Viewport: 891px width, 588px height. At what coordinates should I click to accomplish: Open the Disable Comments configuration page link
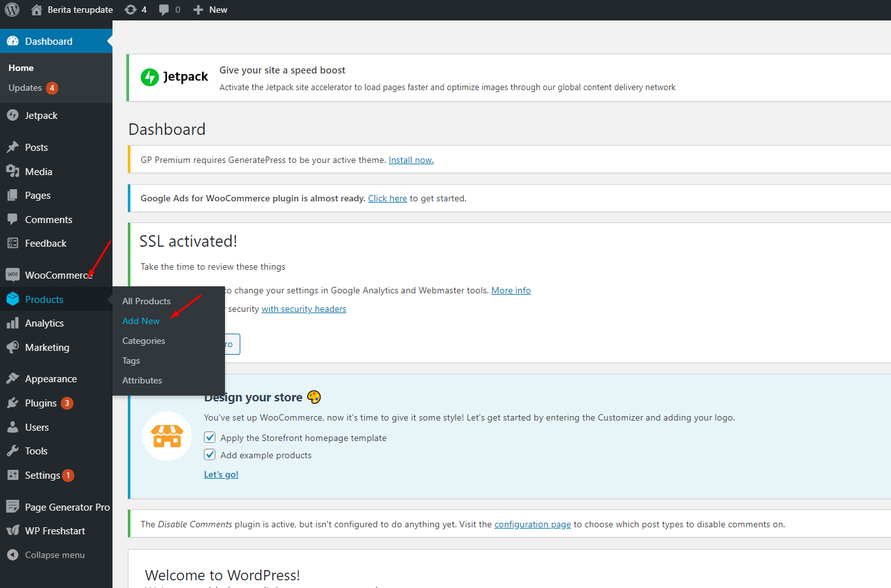(532, 524)
